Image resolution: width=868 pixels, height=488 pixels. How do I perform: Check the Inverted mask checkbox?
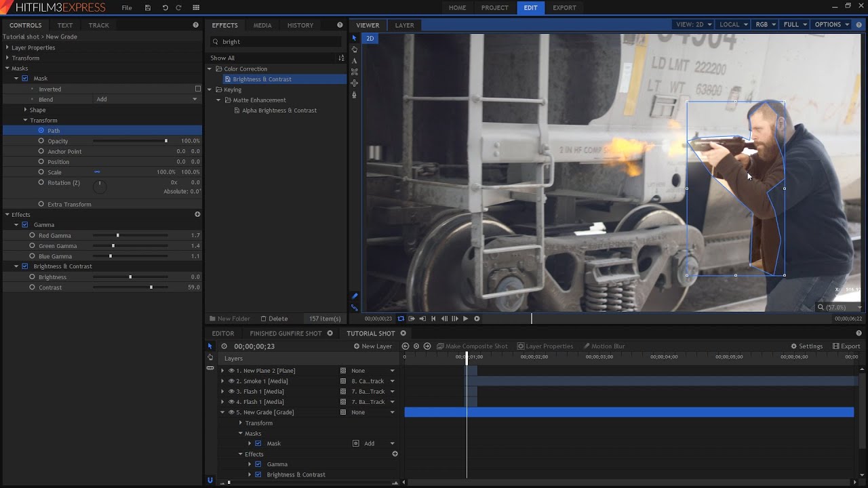click(197, 89)
